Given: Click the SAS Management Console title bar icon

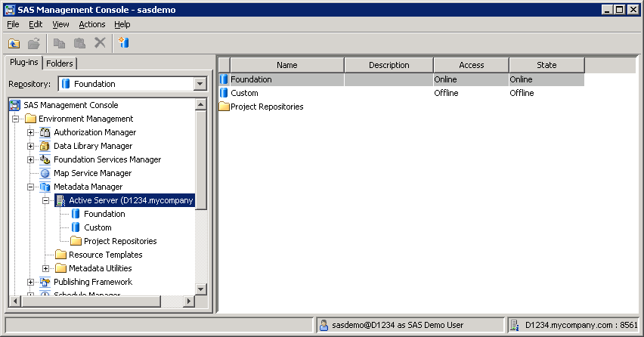Looking at the screenshot, I should (x=10, y=10).
